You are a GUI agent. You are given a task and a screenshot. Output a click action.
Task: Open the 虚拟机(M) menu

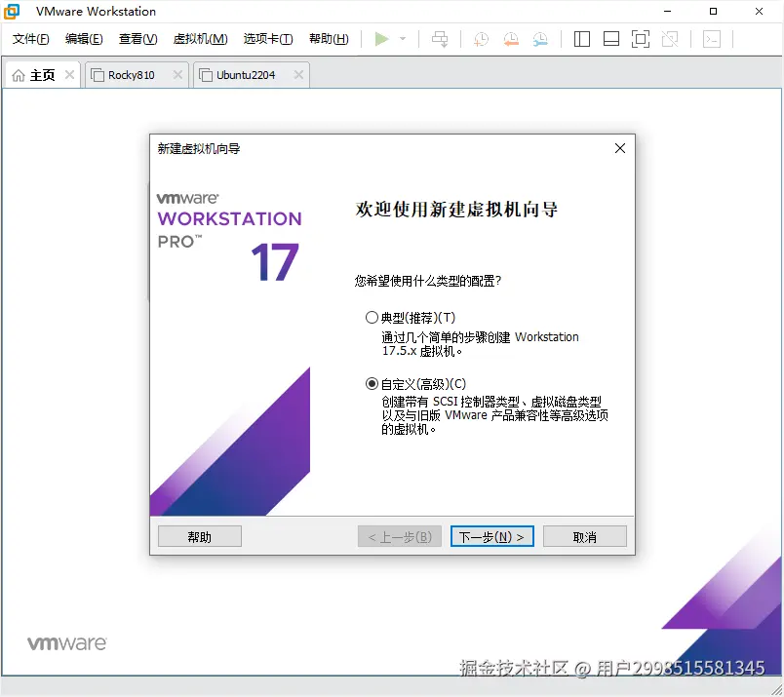tap(200, 39)
